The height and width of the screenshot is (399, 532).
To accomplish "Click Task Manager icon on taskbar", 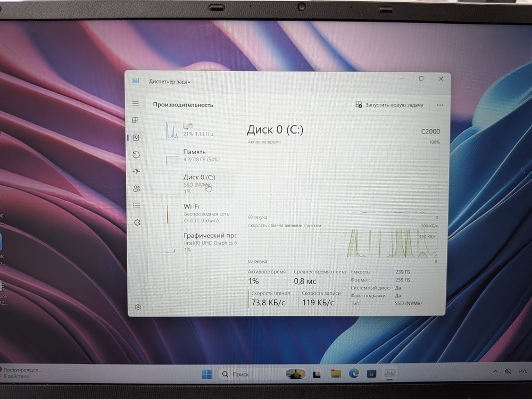I will pyautogui.click(x=389, y=373).
